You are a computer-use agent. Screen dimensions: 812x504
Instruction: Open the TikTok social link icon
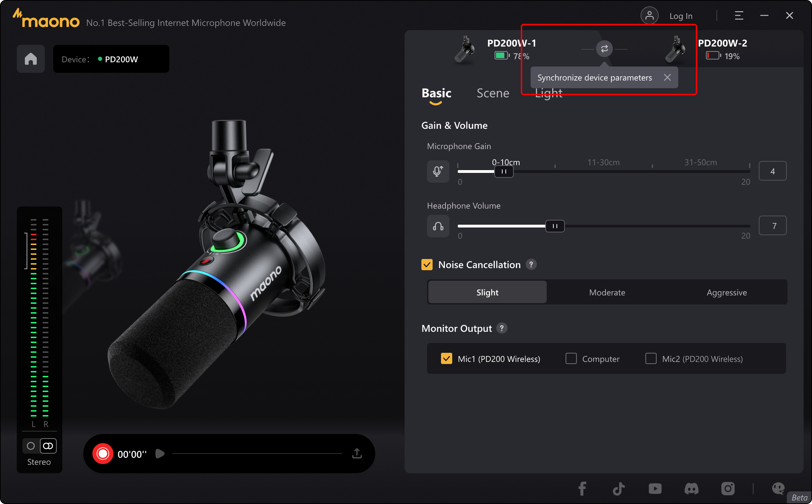click(618, 489)
